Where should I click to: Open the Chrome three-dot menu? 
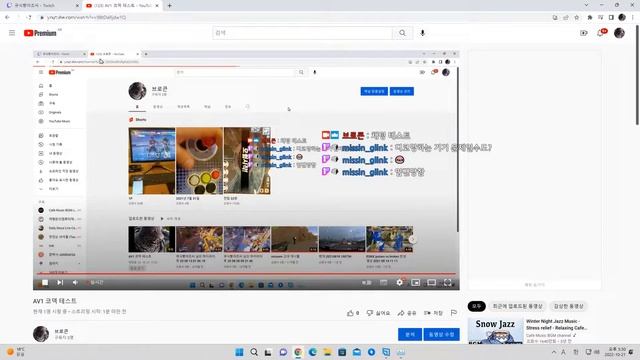633,18
